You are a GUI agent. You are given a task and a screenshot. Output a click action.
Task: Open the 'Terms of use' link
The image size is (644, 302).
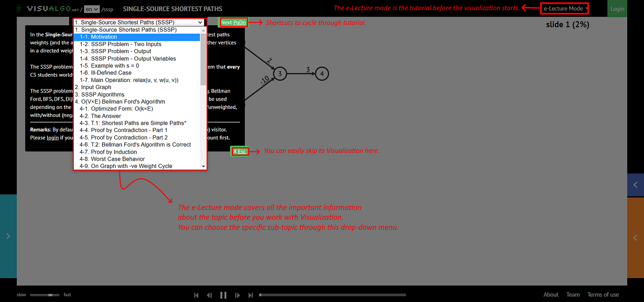(603, 294)
